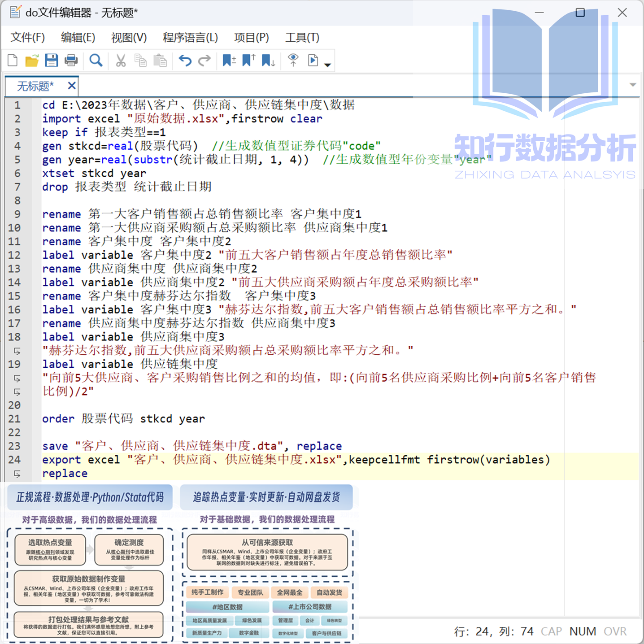The image size is (644, 644).
Task: Close the 无标题* tab
Action: click(x=71, y=85)
